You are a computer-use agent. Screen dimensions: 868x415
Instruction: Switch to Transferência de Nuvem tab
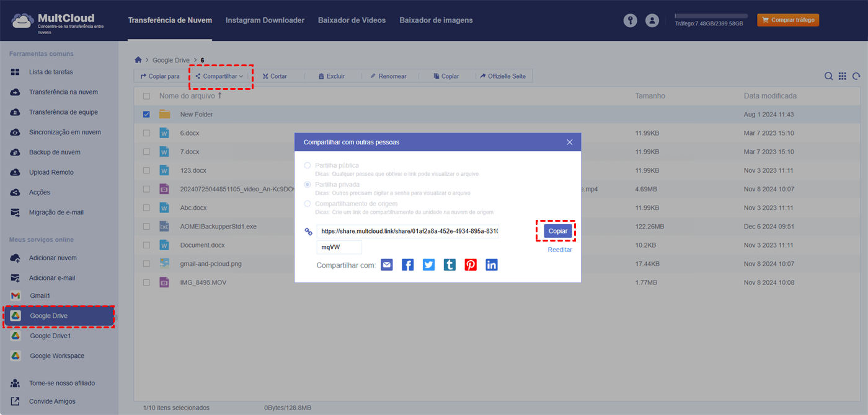point(170,20)
